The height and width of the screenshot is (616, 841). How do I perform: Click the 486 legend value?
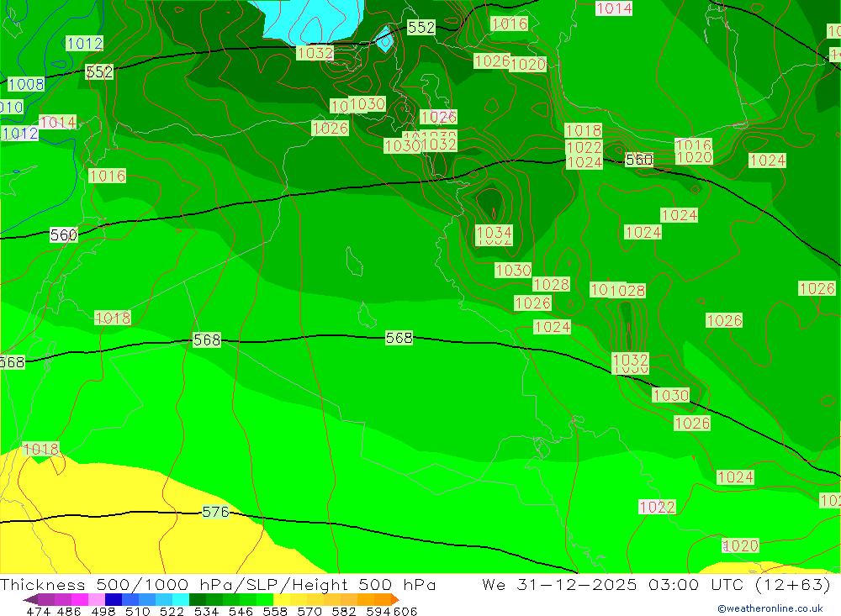coord(69,611)
